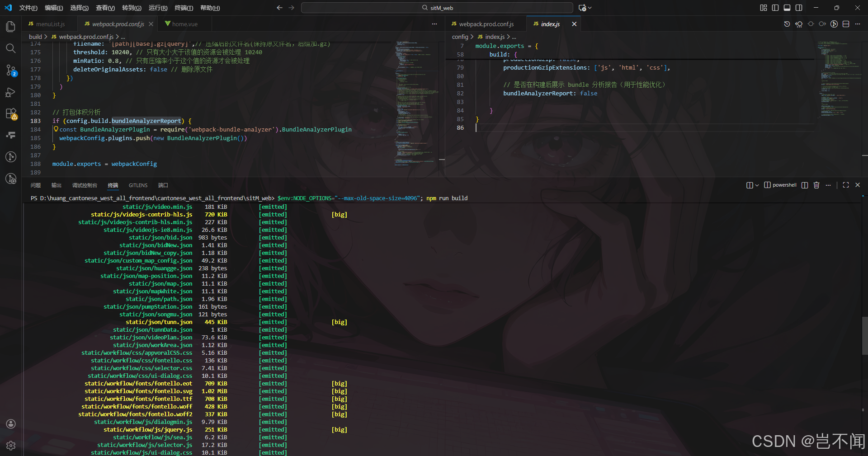Viewport: 868px width, 456px height.
Task: Open the Explorer view
Action: (11, 27)
